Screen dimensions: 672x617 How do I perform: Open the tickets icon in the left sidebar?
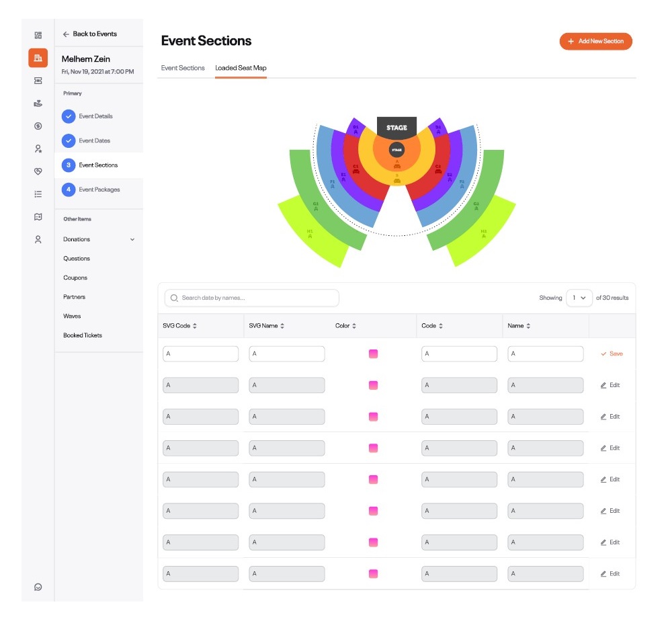click(x=38, y=81)
